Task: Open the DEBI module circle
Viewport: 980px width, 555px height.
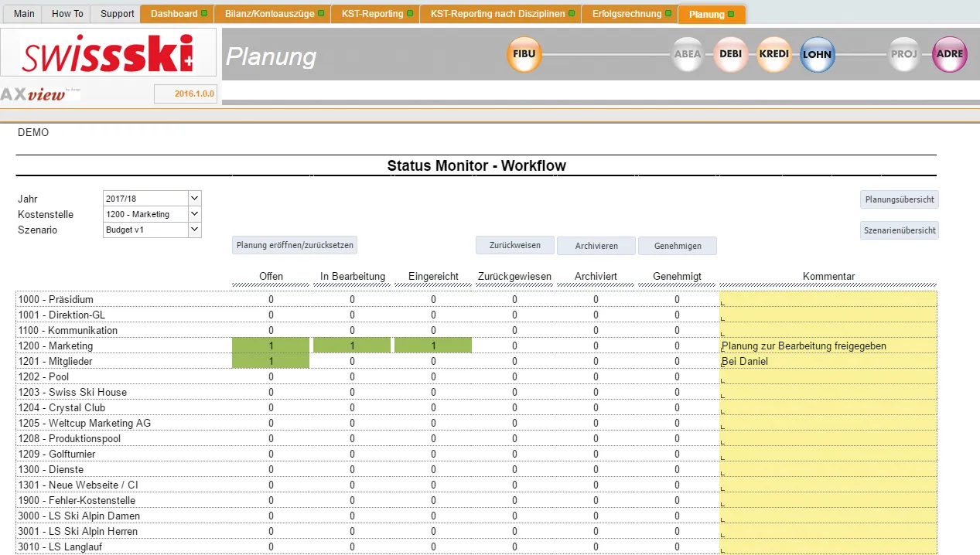Action: pos(731,55)
